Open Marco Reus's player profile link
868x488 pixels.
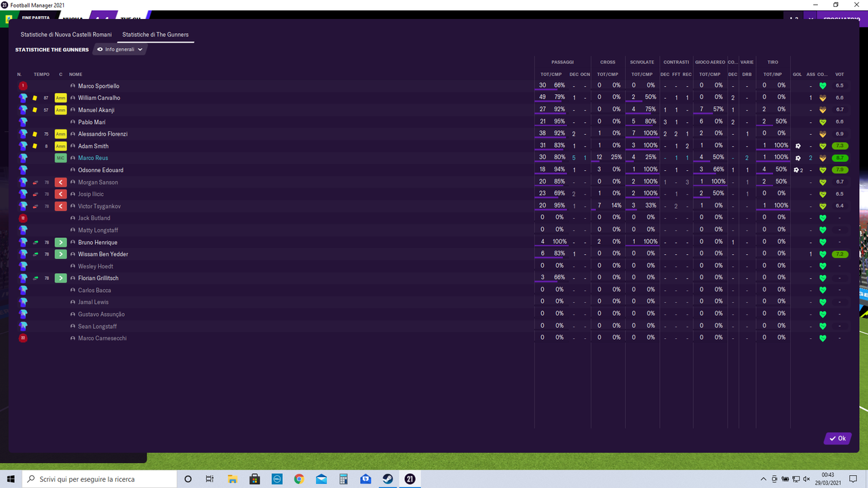point(93,158)
